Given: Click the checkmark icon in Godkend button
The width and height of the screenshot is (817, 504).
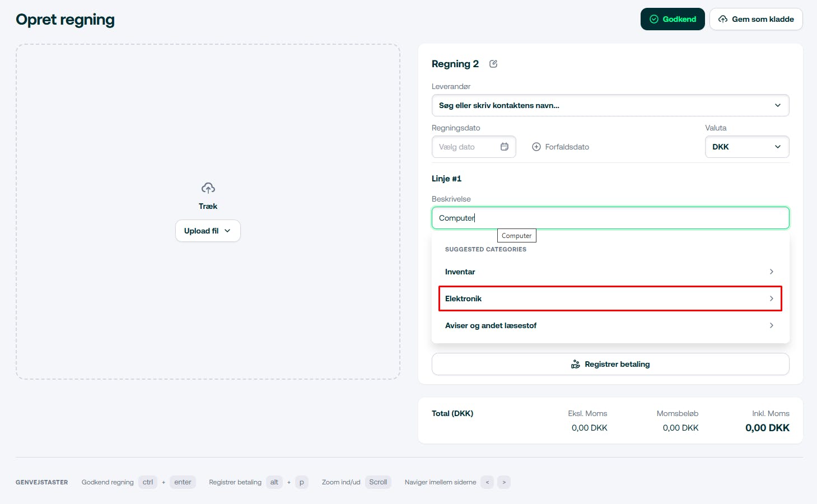Looking at the screenshot, I should point(653,19).
